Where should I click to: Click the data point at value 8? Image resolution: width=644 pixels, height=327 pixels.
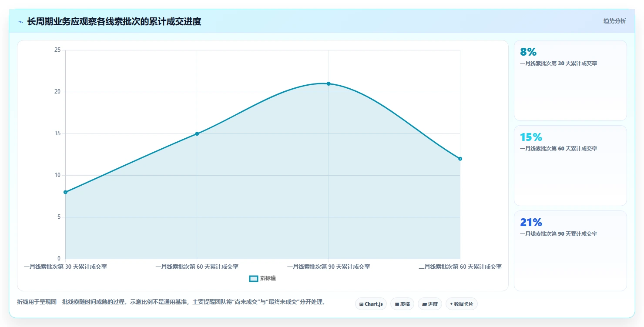65,192
